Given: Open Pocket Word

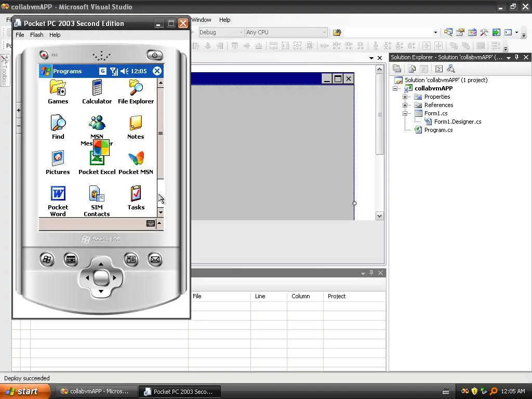Looking at the screenshot, I should click(58, 200).
